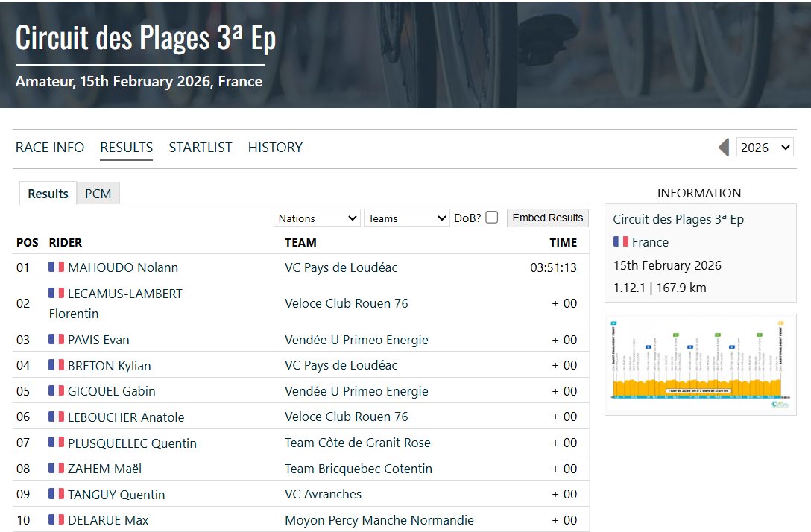Click the INFORMATION panel heading

tap(698, 194)
